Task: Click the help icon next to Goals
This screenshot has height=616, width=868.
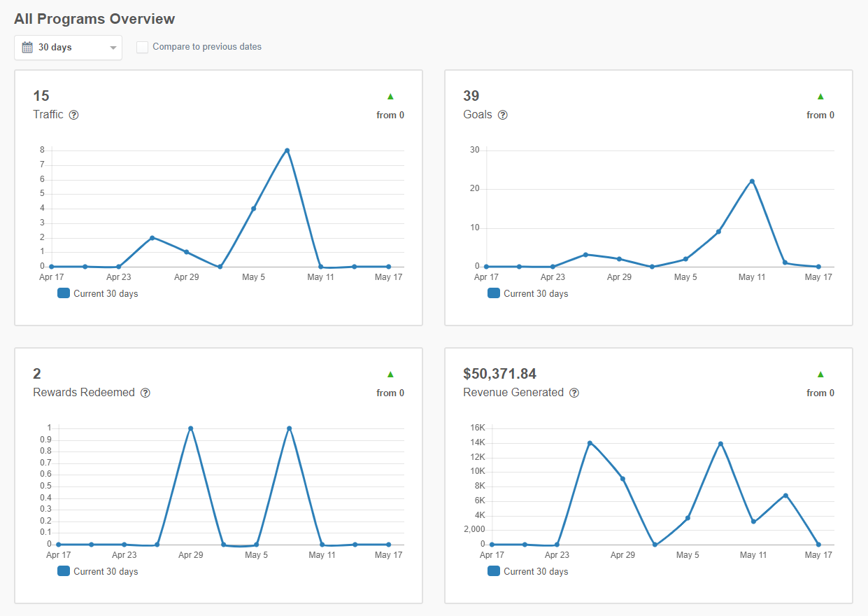Action: pyautogui.click(x=502, y=115)
